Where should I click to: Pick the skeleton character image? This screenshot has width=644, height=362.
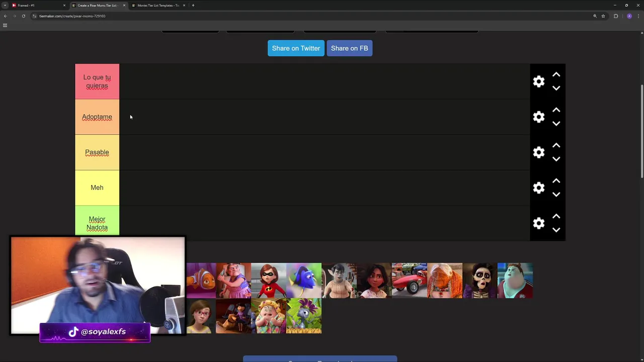pos(480,281)
